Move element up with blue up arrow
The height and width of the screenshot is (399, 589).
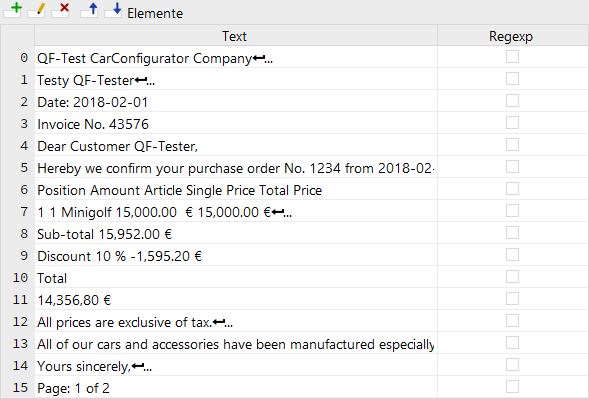89,10
